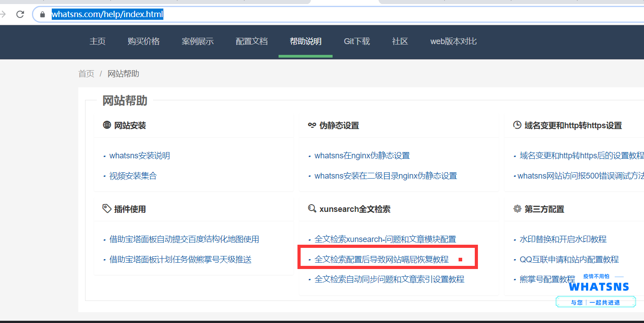The width and height of the screenshot is (644, 323).
Task: Select 配置文档 in the navigation bar
Action: [252, 41]
